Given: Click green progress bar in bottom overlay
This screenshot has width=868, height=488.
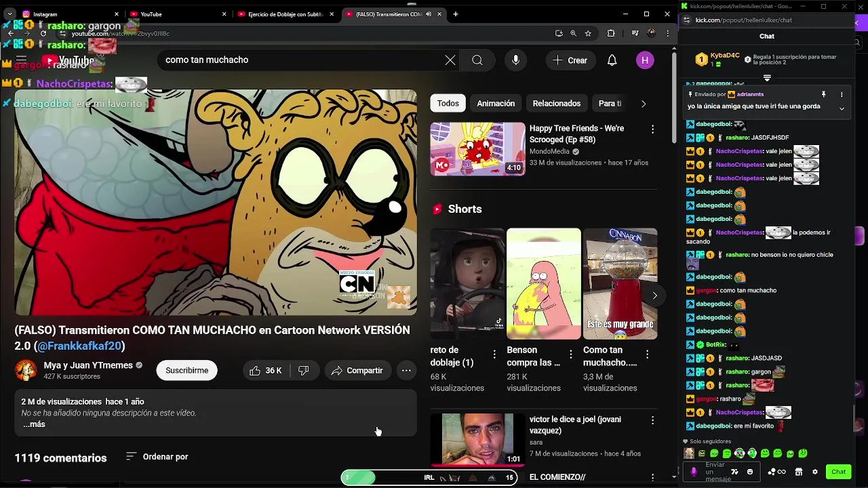Looking at the screenshot, I should coord(358,477).
